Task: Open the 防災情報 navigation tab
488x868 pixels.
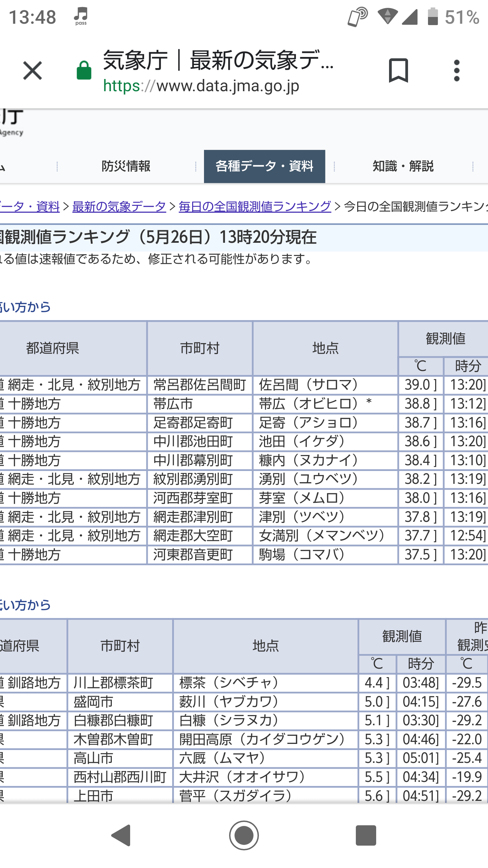Action: pyautogui.click(x=126, y=166)
